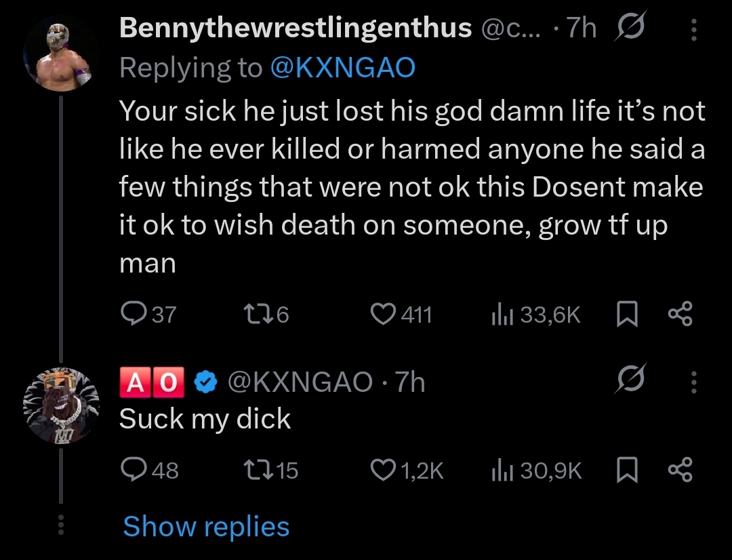Expand thread with Show replies
Viewport: 732px width, 560px height.
[x=206, y=527]
